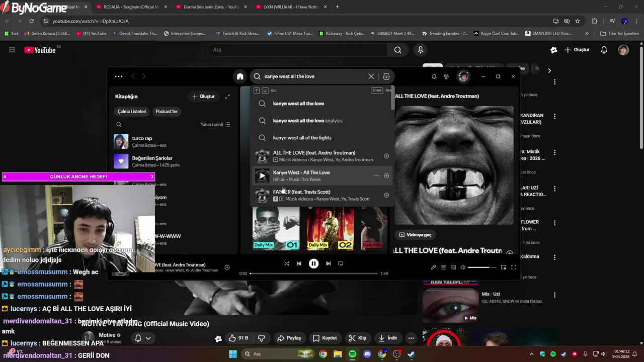Dislike the YouTube video
The width and height of the screenshot is (644, 362).
point(261,338)
